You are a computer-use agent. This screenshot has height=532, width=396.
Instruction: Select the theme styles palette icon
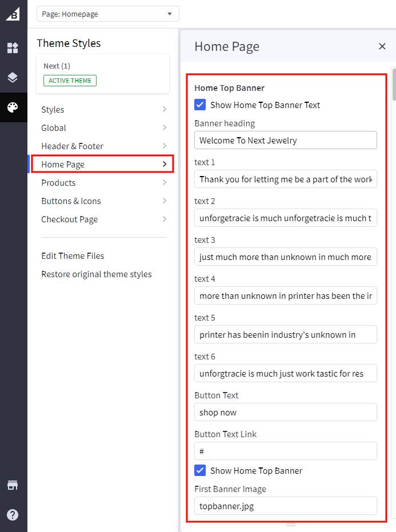tap(13, 107)
